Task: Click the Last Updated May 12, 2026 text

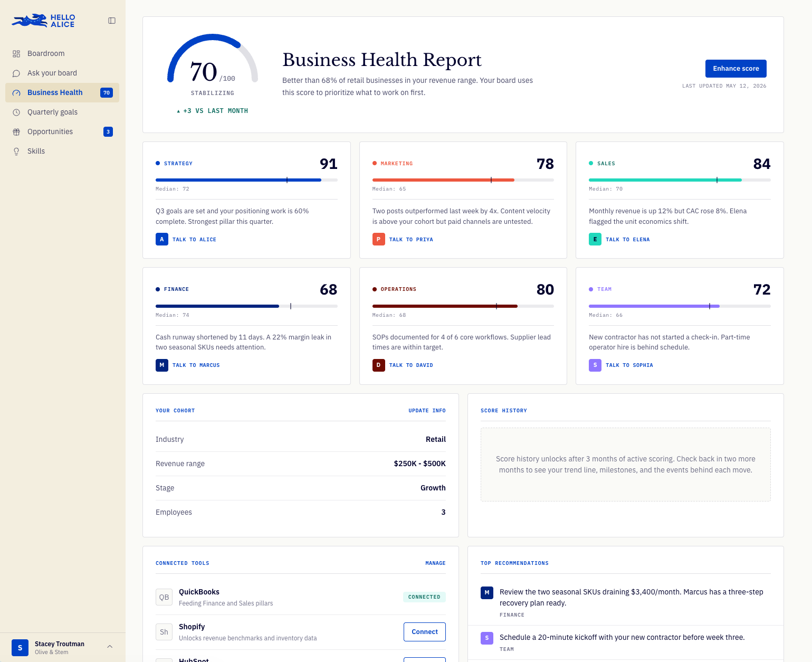Action: (x=724, y=86)
